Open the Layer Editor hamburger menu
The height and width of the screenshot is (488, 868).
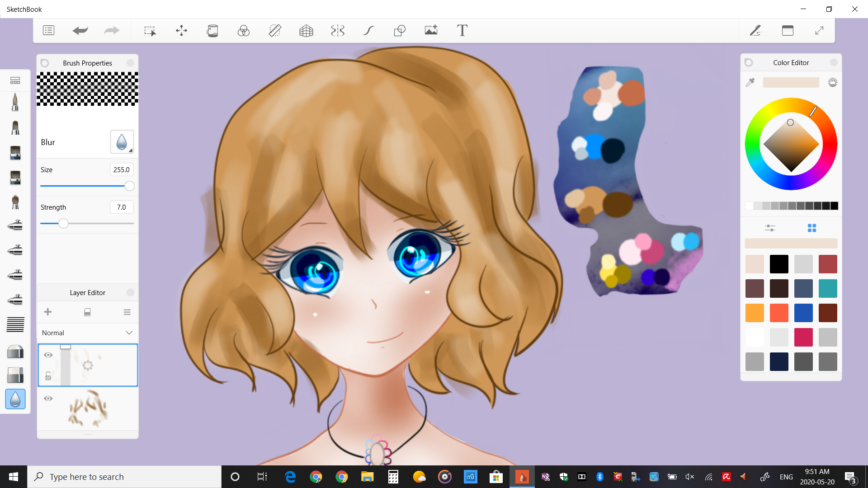pyautogui.click(x=127, y=312)
